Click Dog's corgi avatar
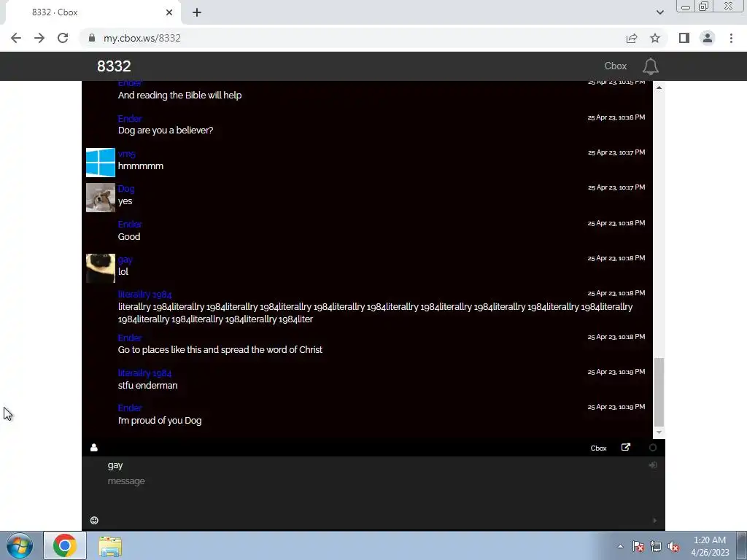 click(x=101, y=198)
